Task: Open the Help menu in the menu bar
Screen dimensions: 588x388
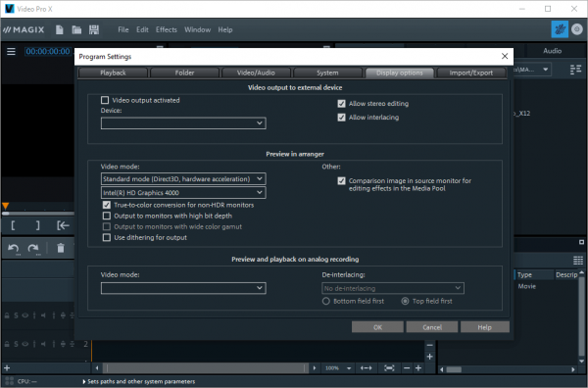Action: pyautogui.click(x=225, y=29)
